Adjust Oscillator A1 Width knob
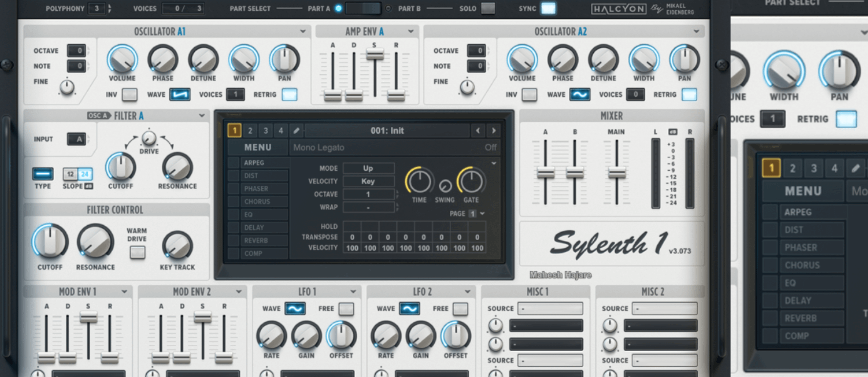The image size is (868, 377). click(244, 59)
